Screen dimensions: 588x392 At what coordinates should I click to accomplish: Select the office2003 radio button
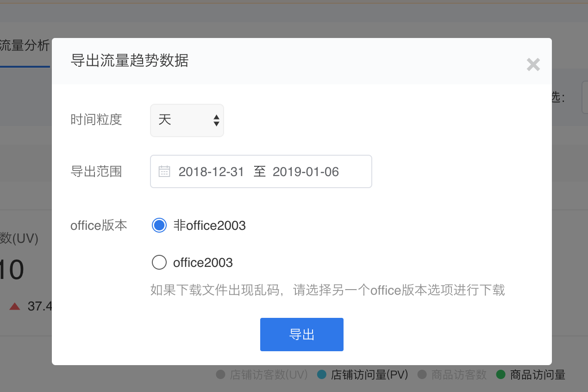(x=159, y=263)
